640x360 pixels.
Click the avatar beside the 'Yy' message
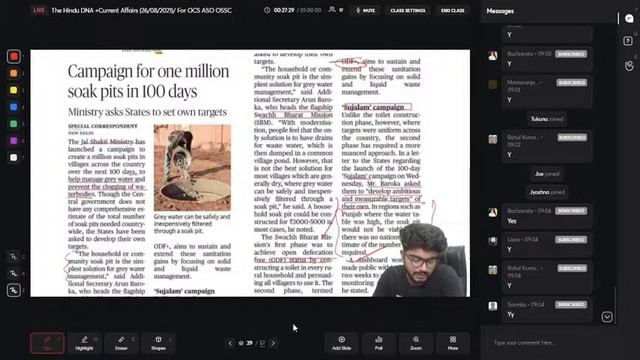[x=493, y=306]
